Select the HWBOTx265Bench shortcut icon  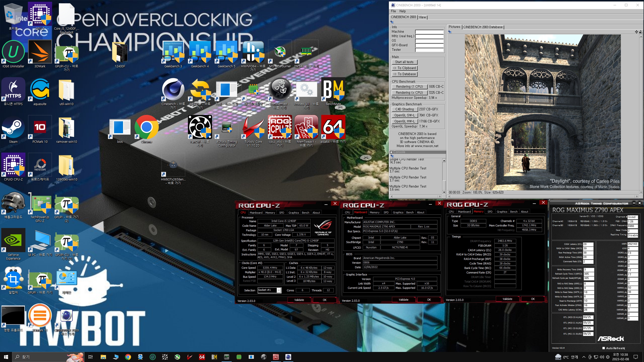coord(173,169)
